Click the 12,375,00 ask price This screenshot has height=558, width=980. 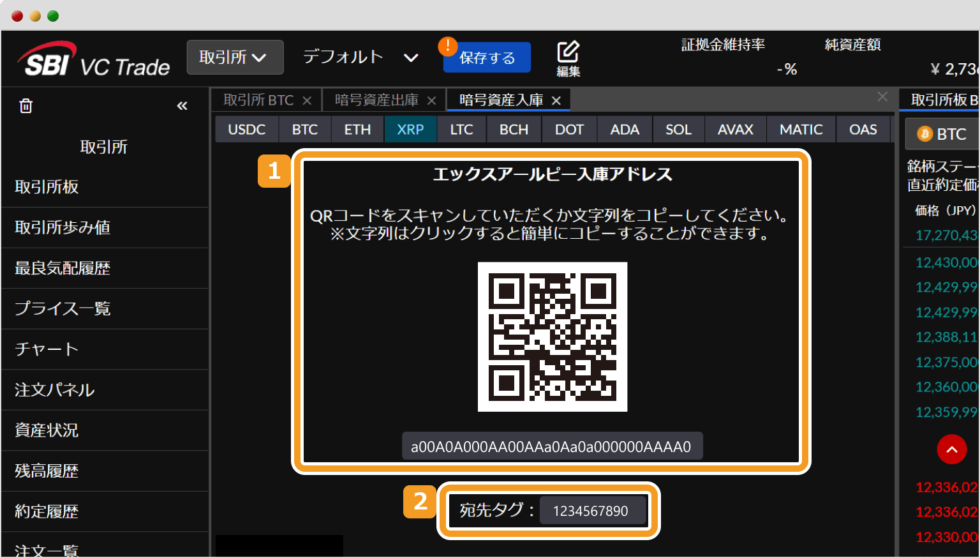(x=946, y=362)
